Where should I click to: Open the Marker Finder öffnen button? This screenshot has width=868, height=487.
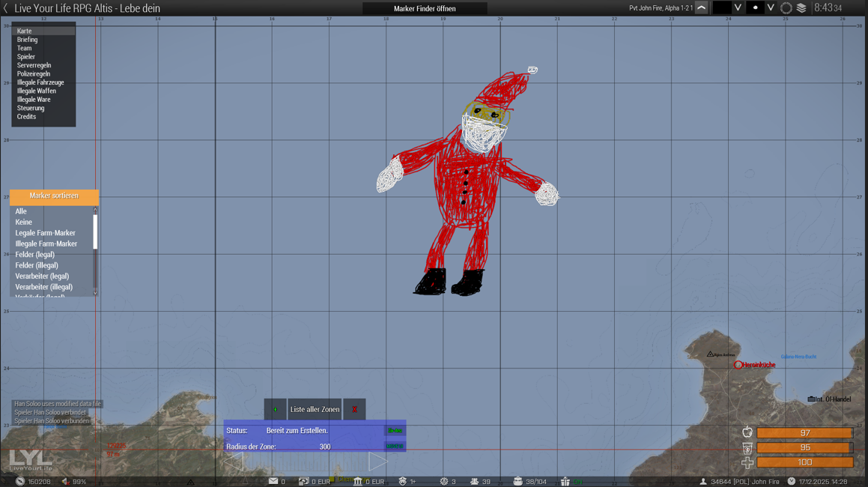tap(425, 8)
